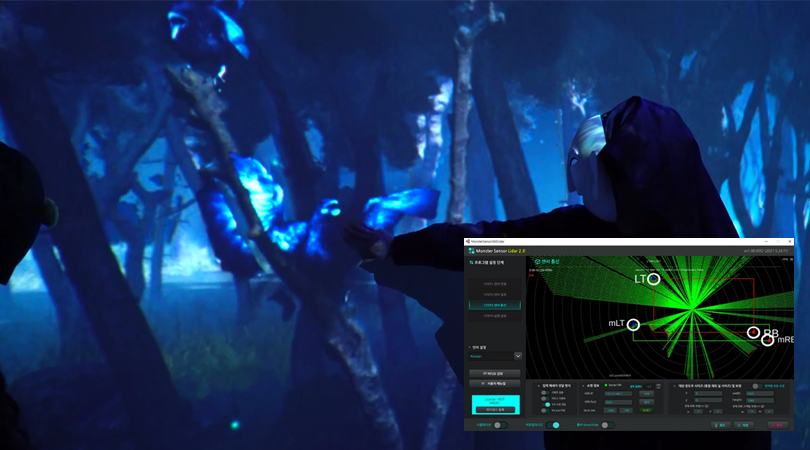Open the STEP2 setup stage
The height and width of the screenshot is (450, 810).
tap(495, 294)
